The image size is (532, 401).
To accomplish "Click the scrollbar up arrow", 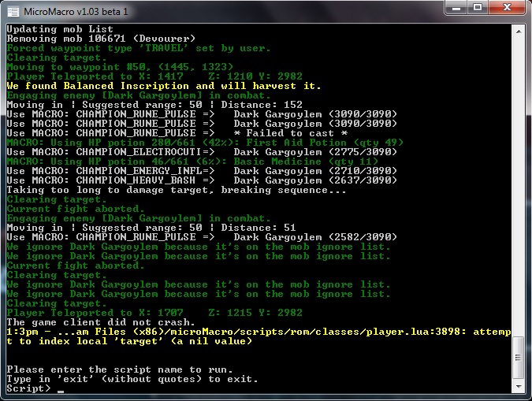I will click(519, 32).
